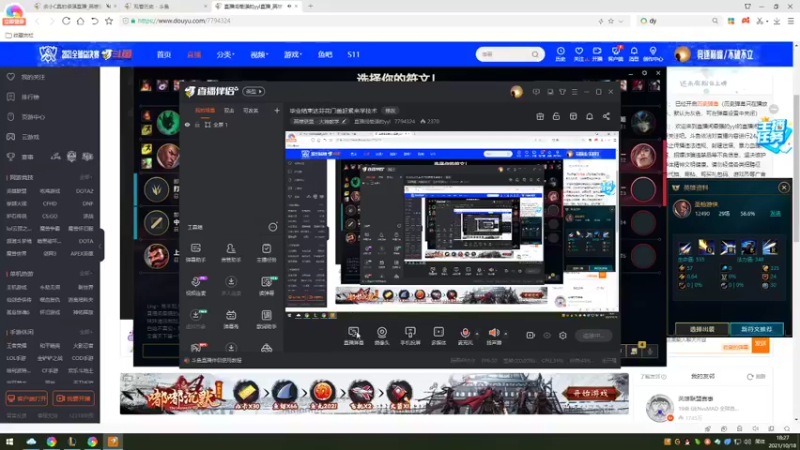
Task: Click the 关注 heart icon in Douyu header
Action: tap(579, 54)
